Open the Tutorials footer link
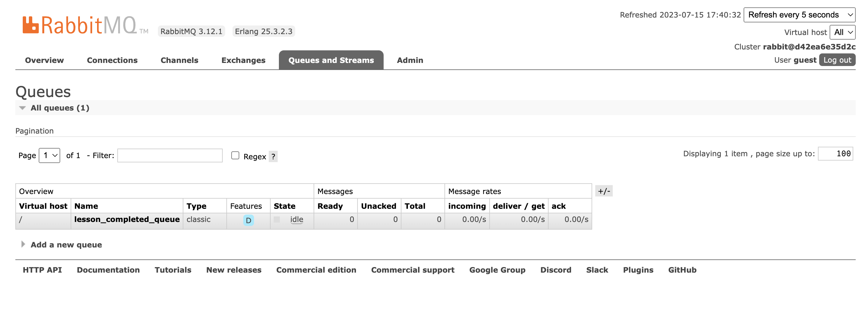This screenshot has width=868, height=334. tap(173, 270)
